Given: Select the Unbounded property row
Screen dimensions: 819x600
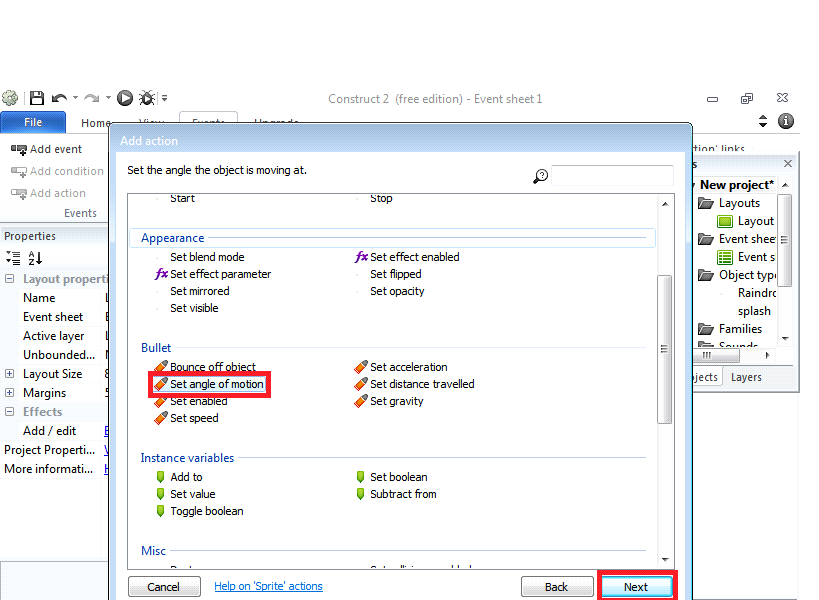Looking at the screenshot, I should (54, 355).
